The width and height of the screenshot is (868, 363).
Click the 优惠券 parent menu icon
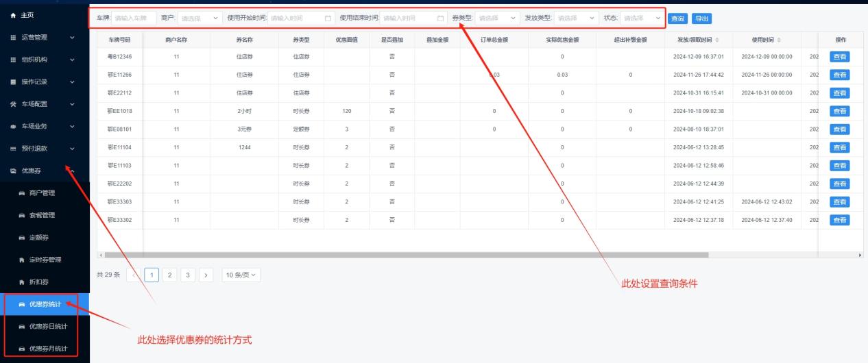point(13,171)
